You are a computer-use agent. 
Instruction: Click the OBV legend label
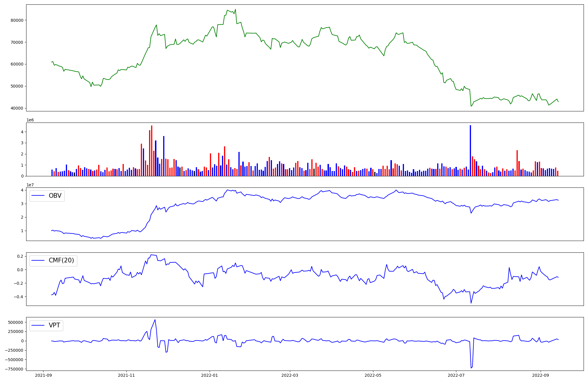tap(55, 196)
